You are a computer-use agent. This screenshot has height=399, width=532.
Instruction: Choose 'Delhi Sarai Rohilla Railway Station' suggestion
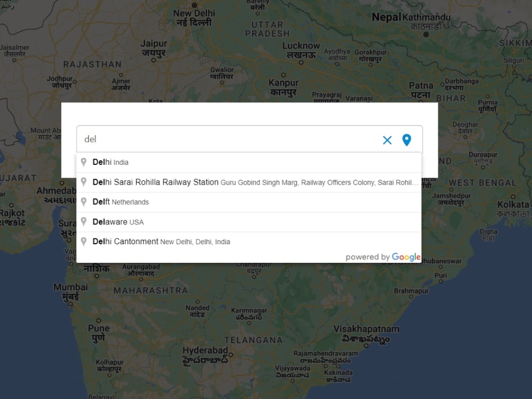(x=249, y=182)
